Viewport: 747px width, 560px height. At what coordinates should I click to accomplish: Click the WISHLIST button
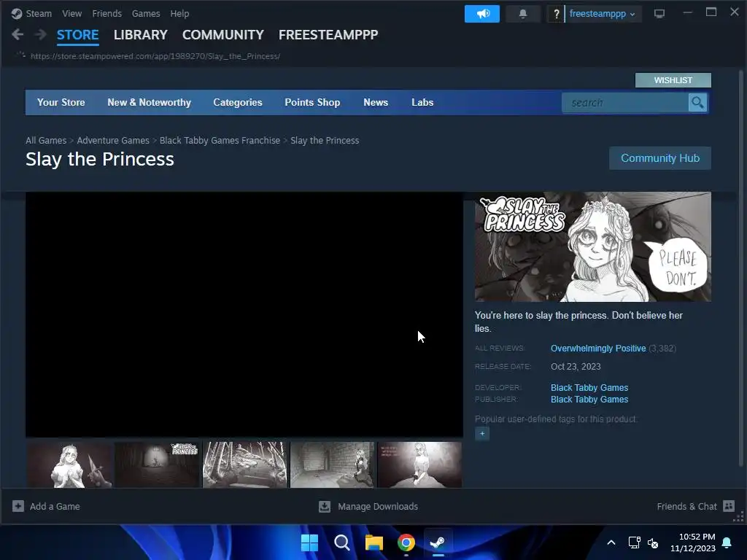click(x=673, y=80)
